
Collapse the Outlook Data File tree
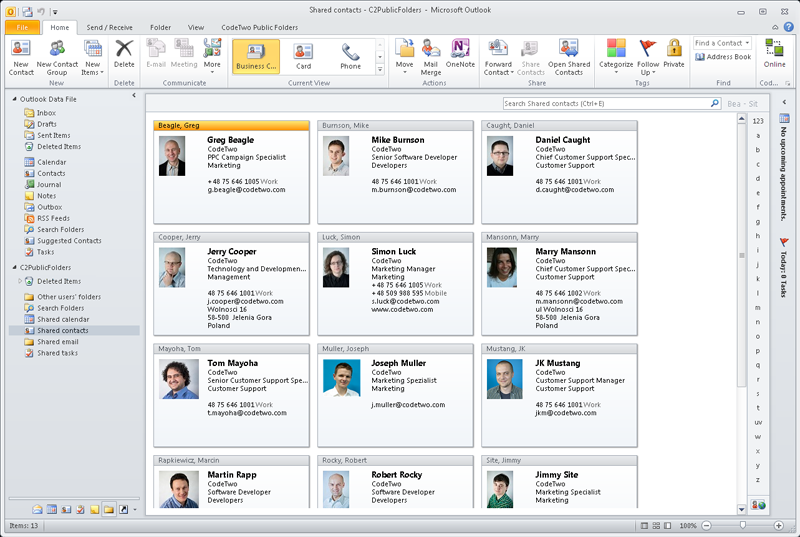click(14, 99)
